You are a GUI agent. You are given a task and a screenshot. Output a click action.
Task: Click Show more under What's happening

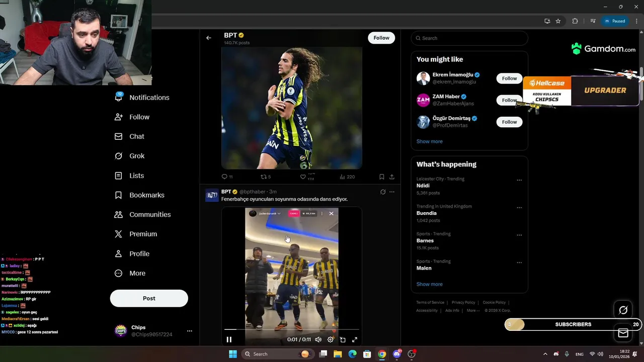point(430,284)
